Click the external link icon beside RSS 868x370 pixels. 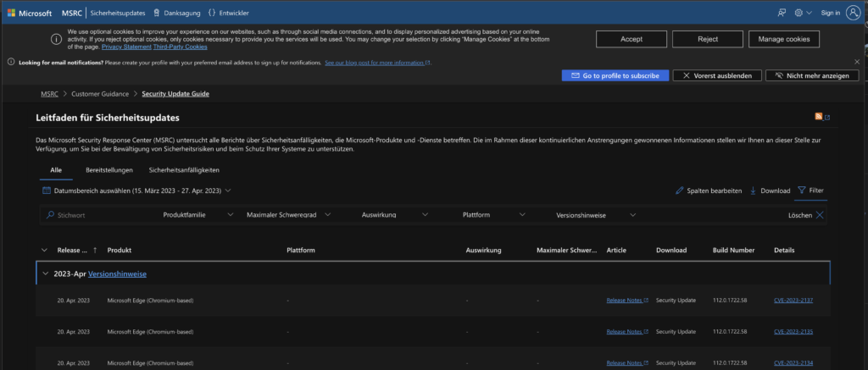point(827,117)
